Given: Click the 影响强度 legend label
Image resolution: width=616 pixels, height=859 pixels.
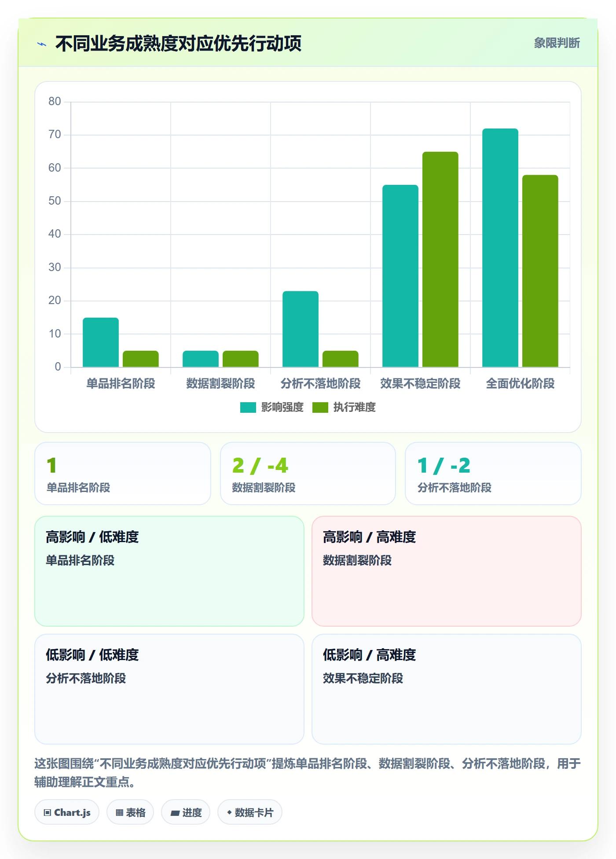Looking at the screenshot, I should 282,407.
